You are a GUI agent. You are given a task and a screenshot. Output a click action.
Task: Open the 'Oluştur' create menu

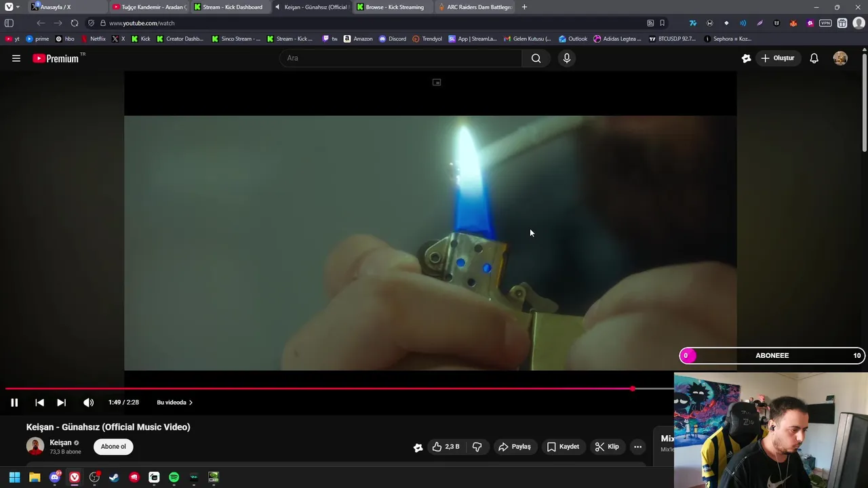(x=777, y=58)
